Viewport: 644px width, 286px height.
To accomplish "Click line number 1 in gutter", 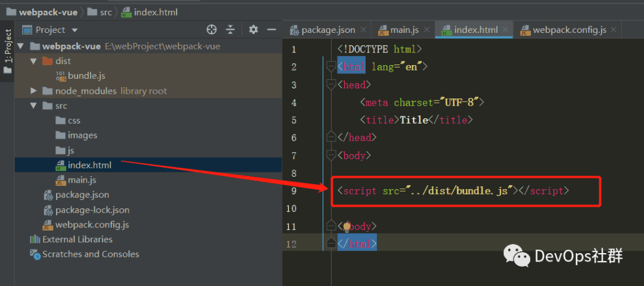I will coord(293,50).
